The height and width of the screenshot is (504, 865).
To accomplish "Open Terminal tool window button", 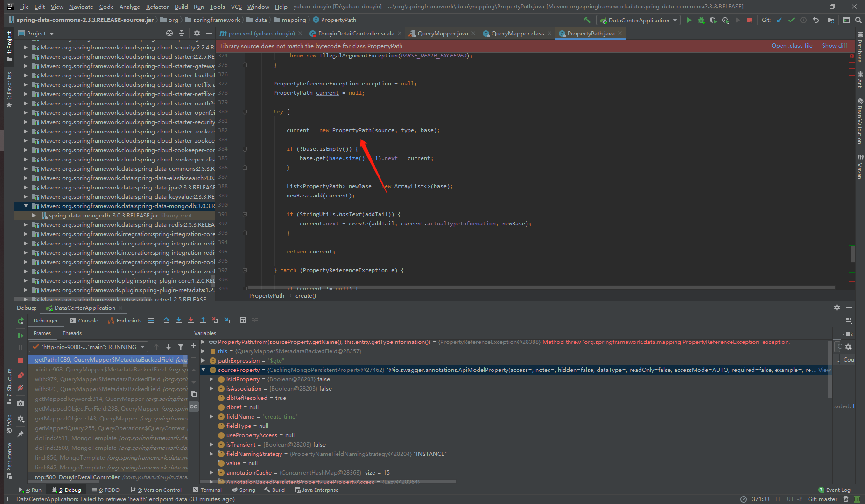I will [x=207, y=490].
